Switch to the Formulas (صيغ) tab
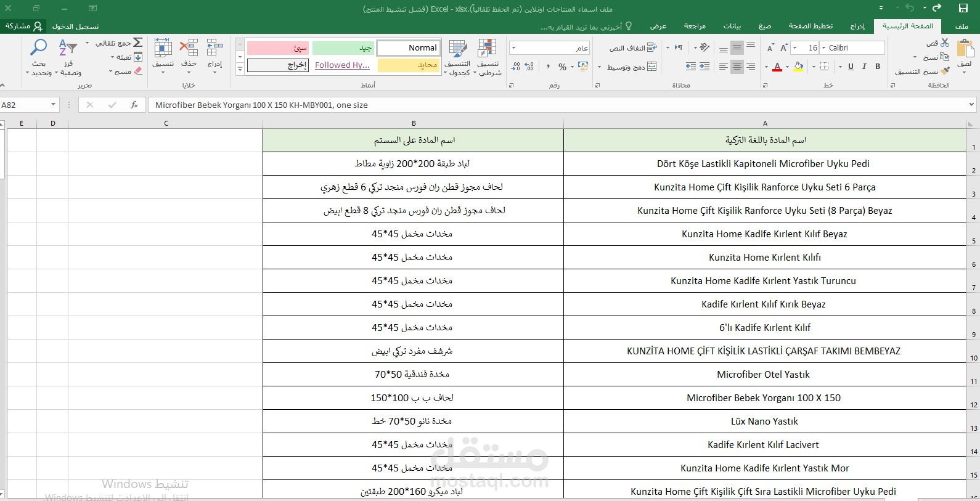 [765, 26]
